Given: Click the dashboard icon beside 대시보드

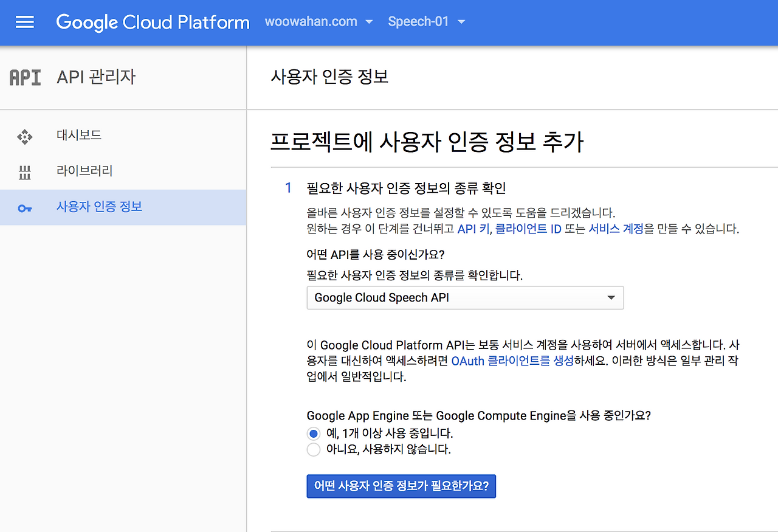Looking at the screenshot, I should click(24, 136).
